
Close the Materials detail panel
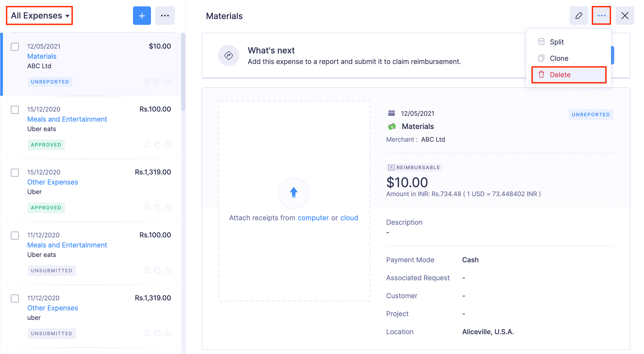pos(625,16)
